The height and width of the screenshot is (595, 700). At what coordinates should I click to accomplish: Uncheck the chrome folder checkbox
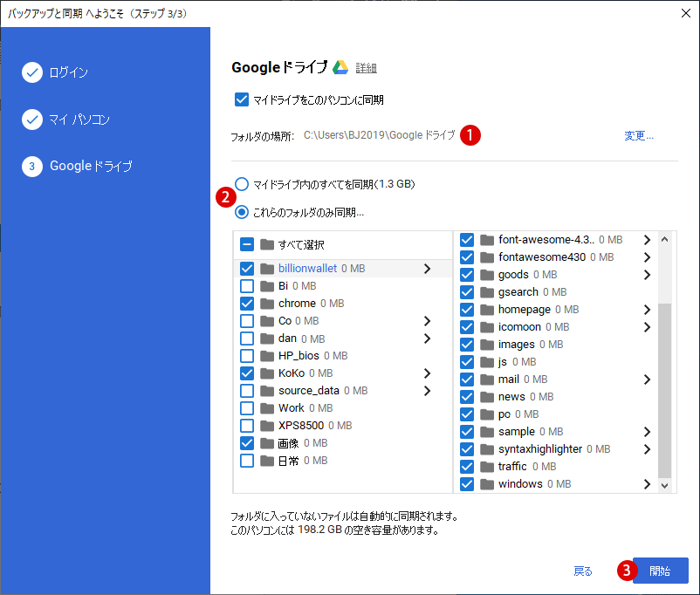point(247,304)
